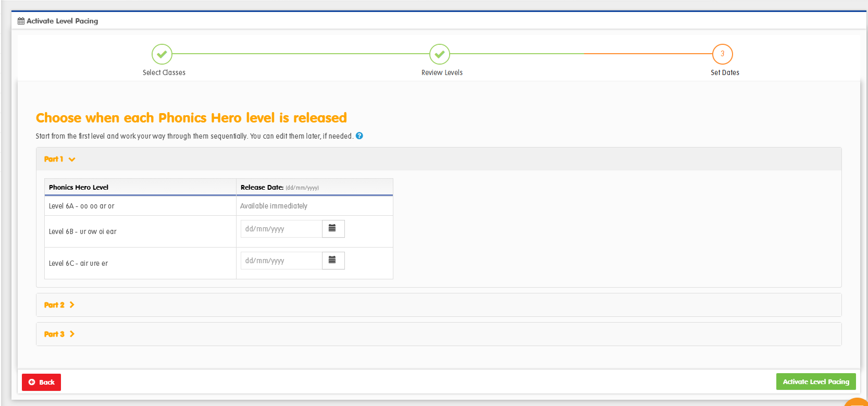Click the Review Levels checkmark step
The height and width of the screenshot is (406, 868).
pyautogui.click(x=440, y=54)
